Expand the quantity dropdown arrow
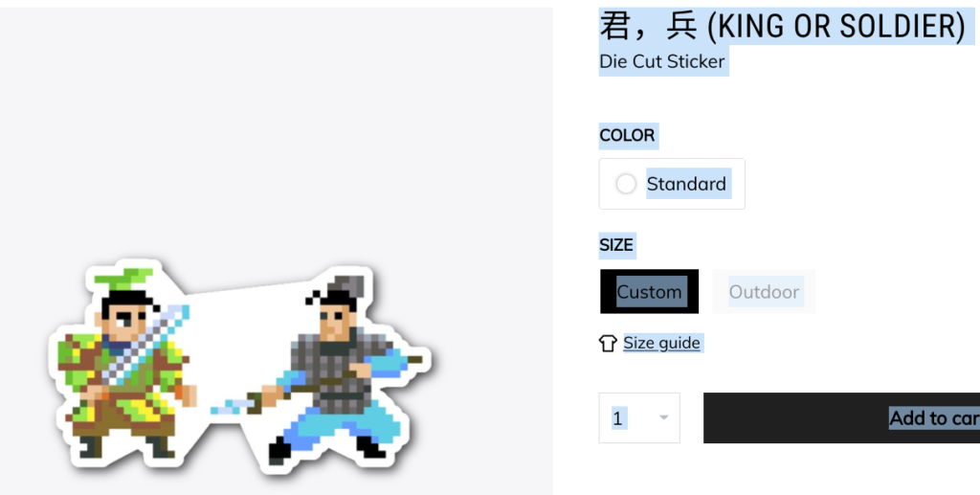Viewport: 980px width, 495px height. click(664, 417)
